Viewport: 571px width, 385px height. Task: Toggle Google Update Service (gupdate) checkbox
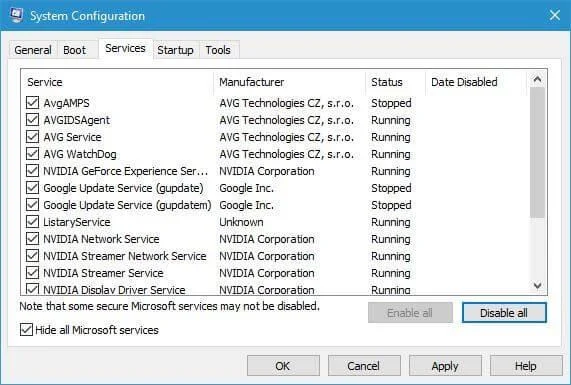[x=32, y=188]
